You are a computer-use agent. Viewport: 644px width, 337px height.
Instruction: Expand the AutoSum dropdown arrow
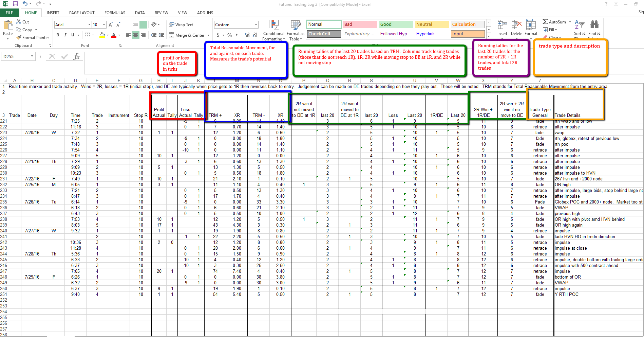(x=570, y=22)
